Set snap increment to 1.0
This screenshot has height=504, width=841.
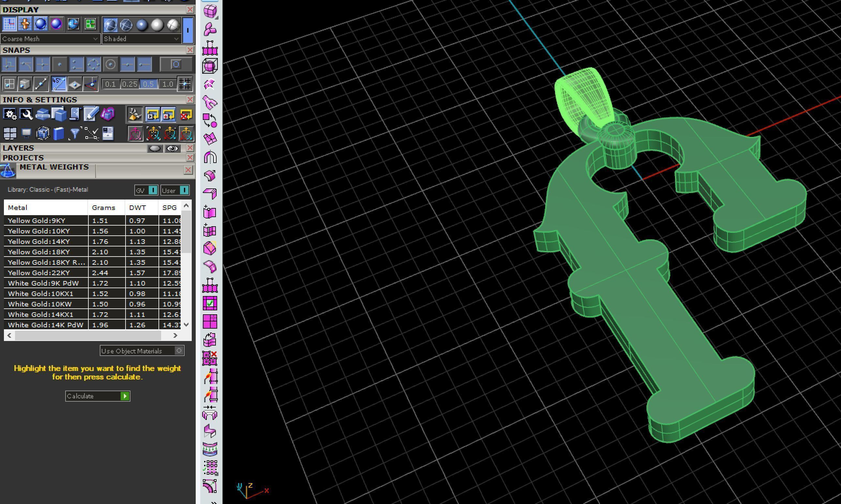click(168, 84)
